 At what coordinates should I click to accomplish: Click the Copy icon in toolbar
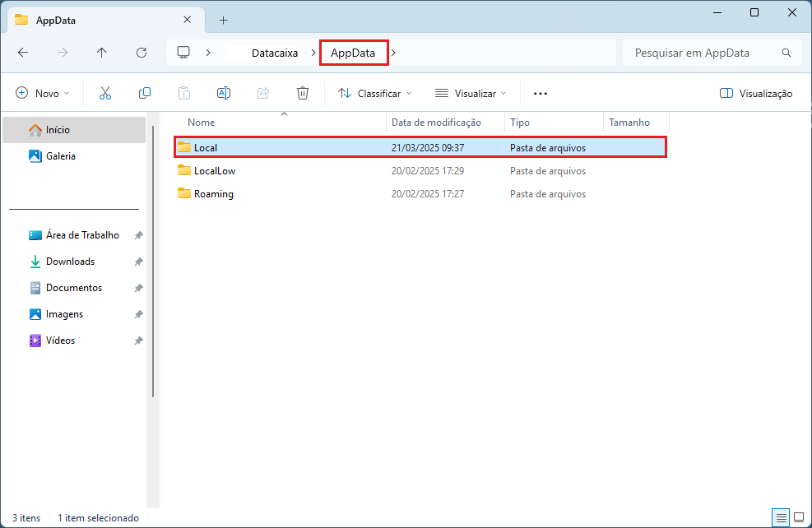click(x=145, y=94)
